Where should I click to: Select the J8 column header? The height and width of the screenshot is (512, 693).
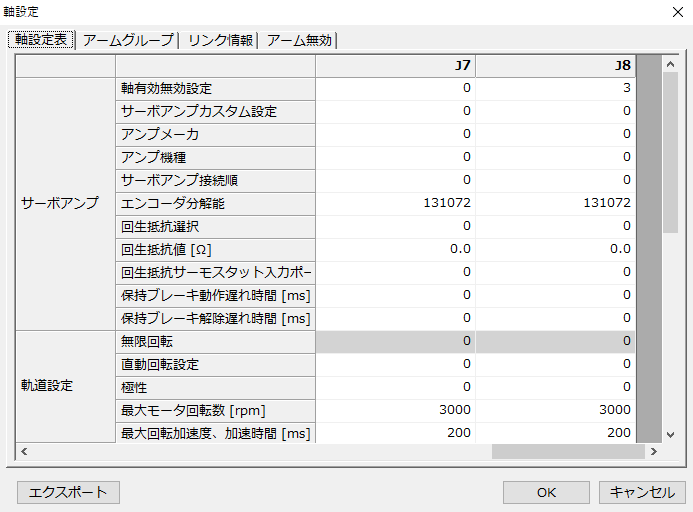[x=555, y=66]
